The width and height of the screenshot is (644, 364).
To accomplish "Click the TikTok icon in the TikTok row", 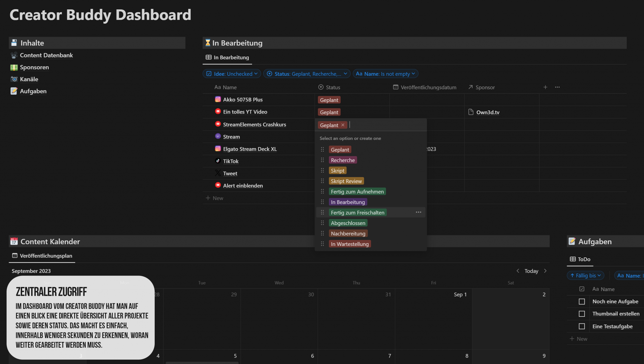I will pyautogui.click(x=218, y=161).
